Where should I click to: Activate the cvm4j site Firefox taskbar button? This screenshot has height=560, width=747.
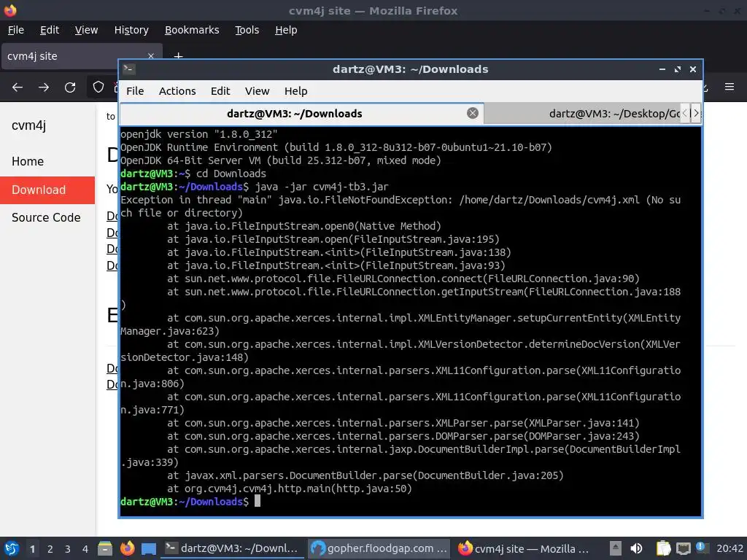(x=524, y=548)
